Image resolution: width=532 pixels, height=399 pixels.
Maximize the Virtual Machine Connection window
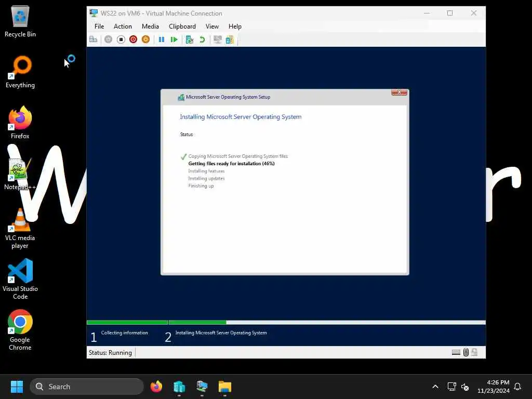pyautogui.click(x=450, y=13)
